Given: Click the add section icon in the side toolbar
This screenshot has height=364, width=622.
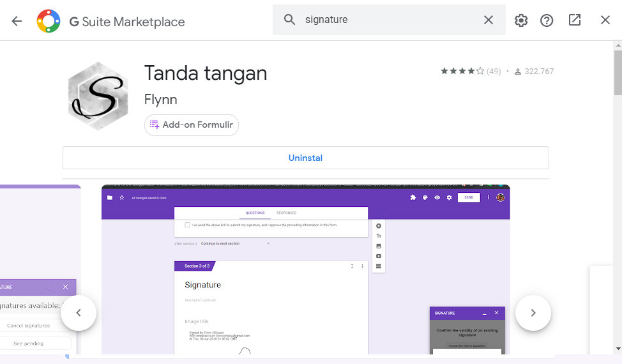Looking at the screenshot, I should 379,266.
